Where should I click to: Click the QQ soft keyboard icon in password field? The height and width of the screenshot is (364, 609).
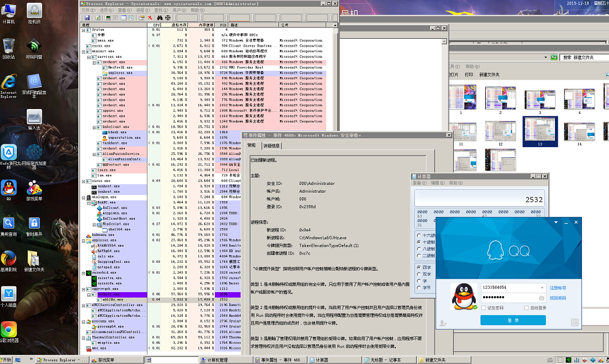[542, 298]
